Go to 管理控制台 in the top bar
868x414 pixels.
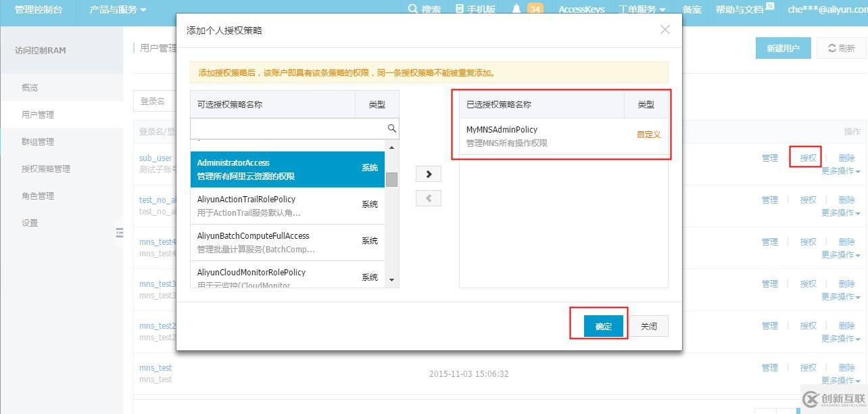(x=37, y=9)
